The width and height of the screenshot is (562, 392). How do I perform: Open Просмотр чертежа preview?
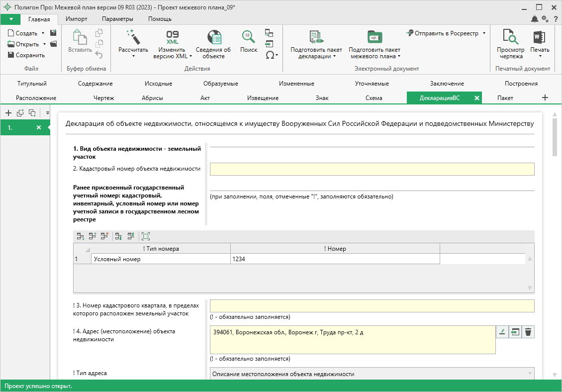[x=511, y=38]
